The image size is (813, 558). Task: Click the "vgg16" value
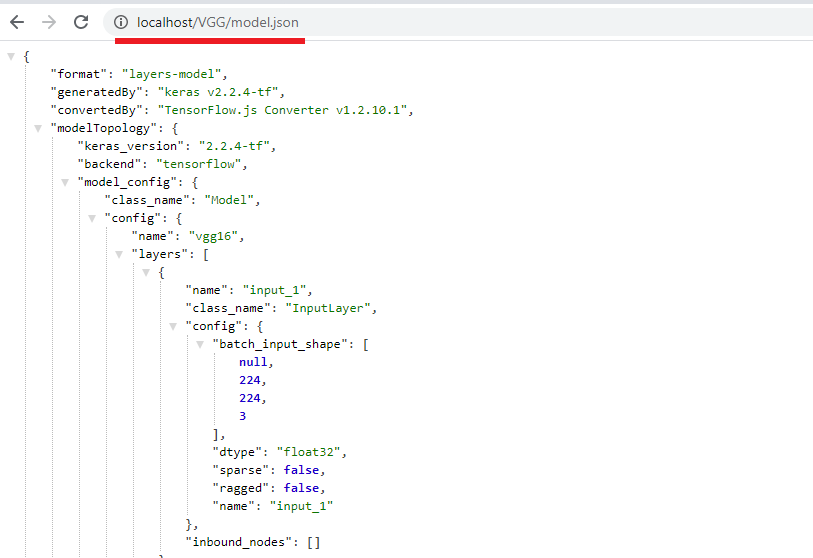pos(213,236)
